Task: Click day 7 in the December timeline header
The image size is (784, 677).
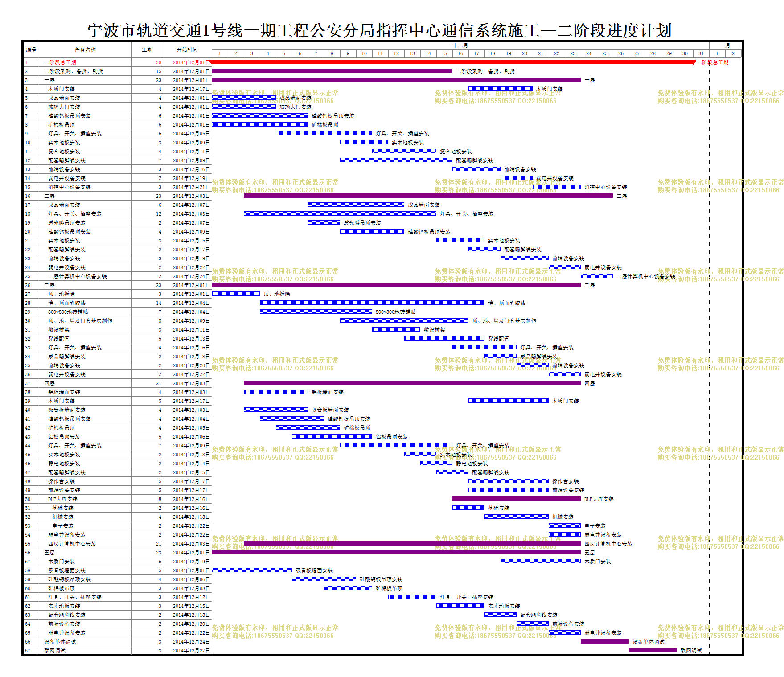Action: point(316,53)
